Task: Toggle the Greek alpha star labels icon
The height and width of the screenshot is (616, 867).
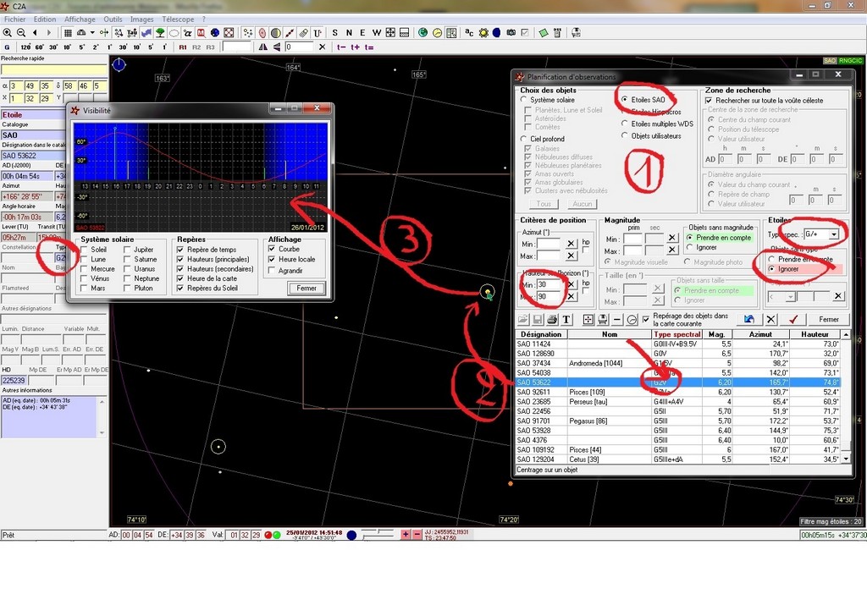Action: coord(187,33)
